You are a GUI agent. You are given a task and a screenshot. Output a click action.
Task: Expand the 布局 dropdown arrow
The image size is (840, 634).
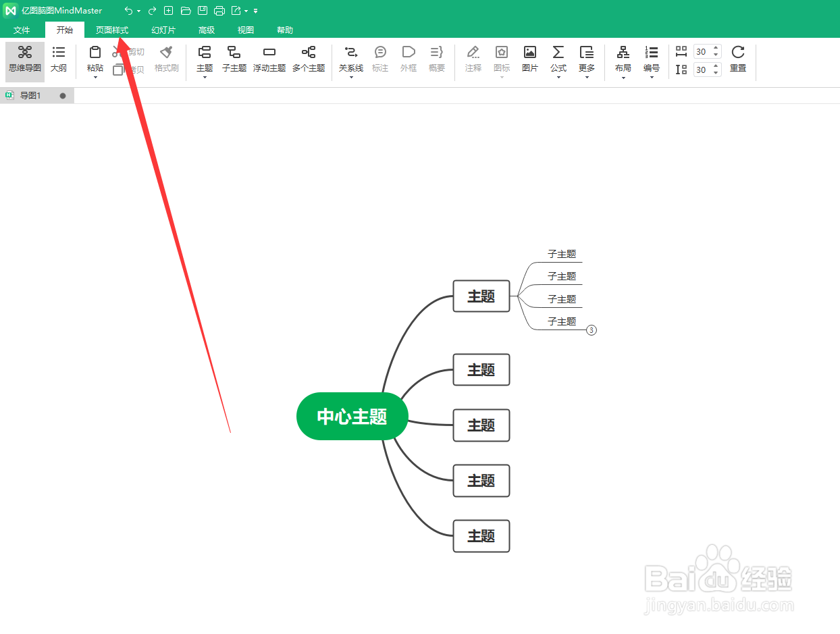pos(623,77)
